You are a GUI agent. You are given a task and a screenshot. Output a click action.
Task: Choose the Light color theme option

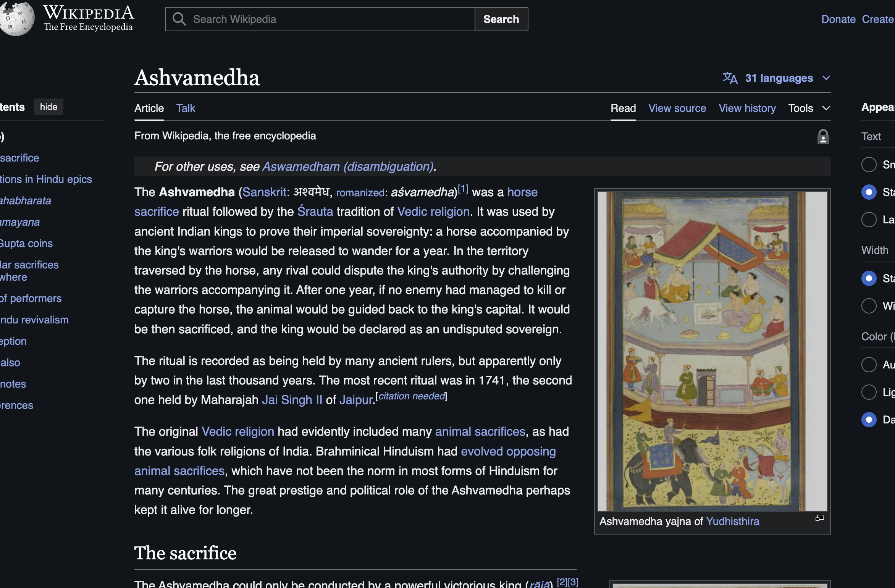[869, 392]
